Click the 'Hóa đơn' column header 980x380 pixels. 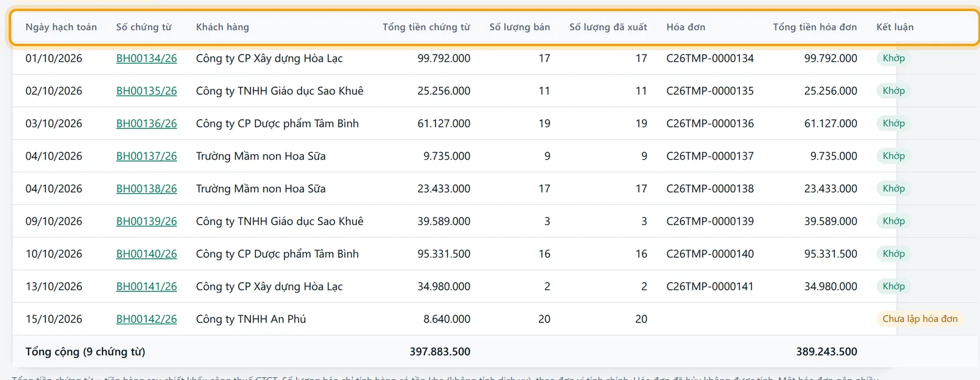coord(686,27)
